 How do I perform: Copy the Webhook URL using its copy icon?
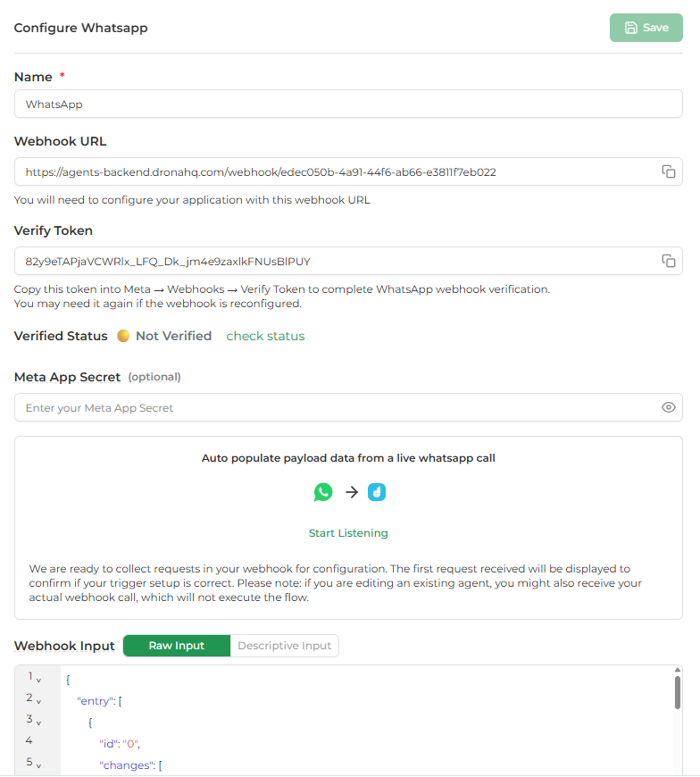(x=669, y=171)
